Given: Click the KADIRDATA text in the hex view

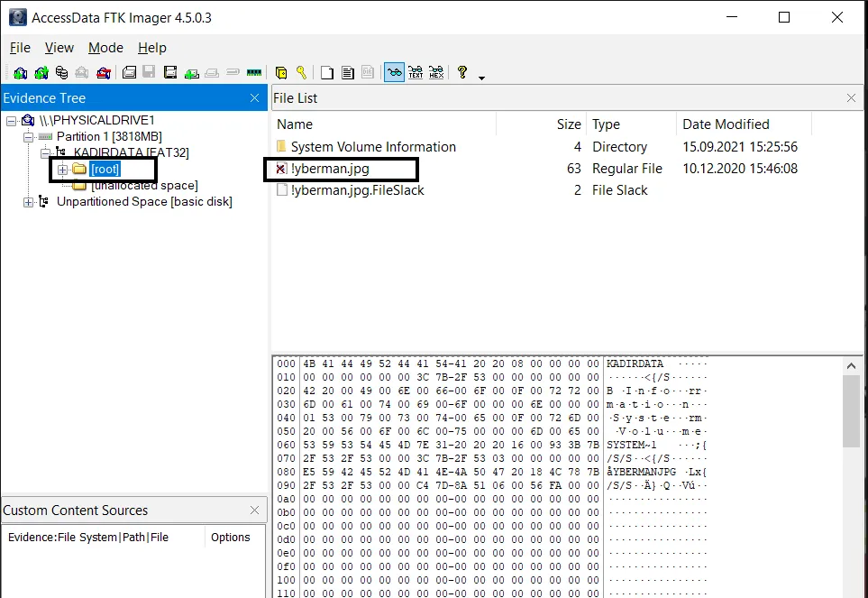Looking at the screenshot, I should pos(635,363).
